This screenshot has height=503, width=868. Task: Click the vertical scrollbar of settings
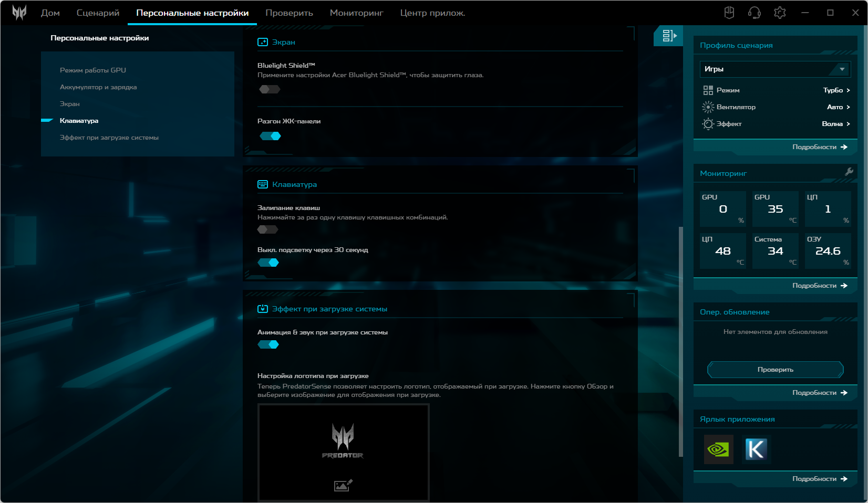681,341
